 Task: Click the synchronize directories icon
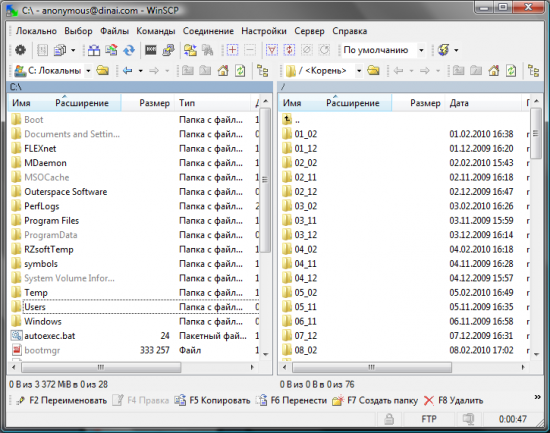[112, 50]
